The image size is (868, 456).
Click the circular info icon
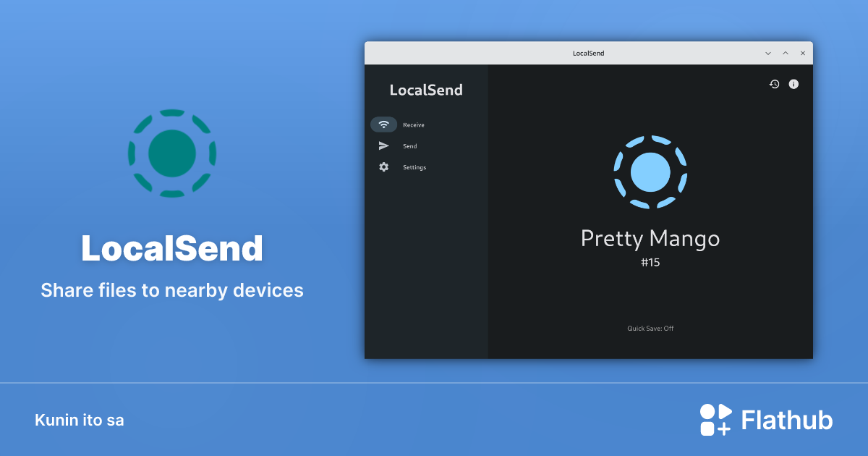[x=793, y=84]
